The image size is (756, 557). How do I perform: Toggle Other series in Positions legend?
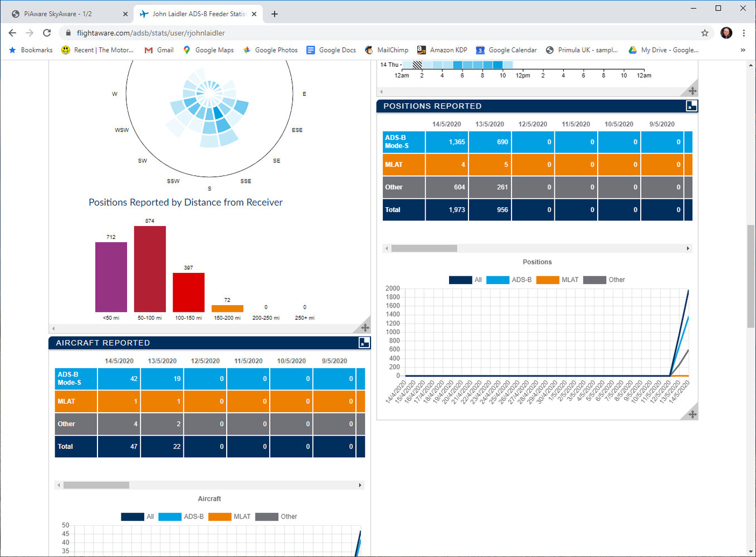(604, 280)
